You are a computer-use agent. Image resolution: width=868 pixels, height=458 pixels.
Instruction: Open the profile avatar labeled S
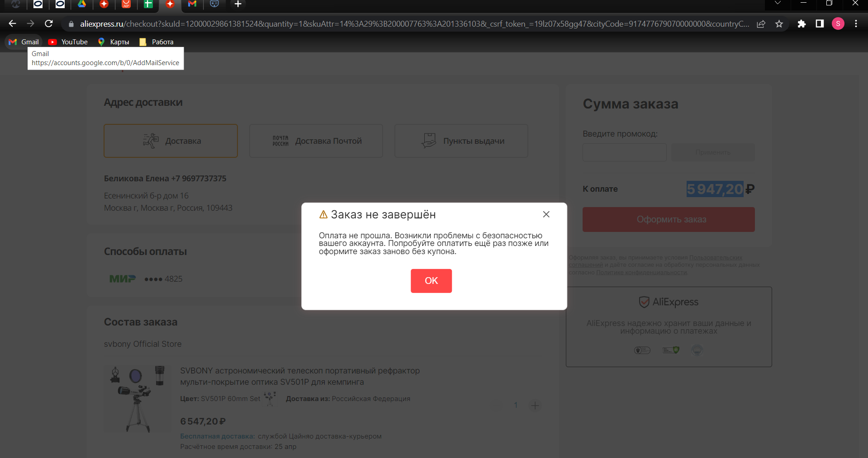(x=838, y=24)
